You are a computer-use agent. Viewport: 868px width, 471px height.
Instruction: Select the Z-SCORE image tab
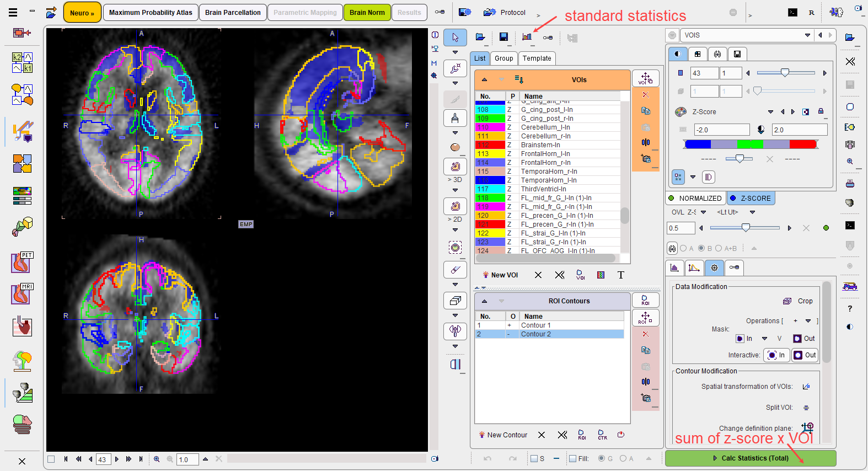point(751,199)
